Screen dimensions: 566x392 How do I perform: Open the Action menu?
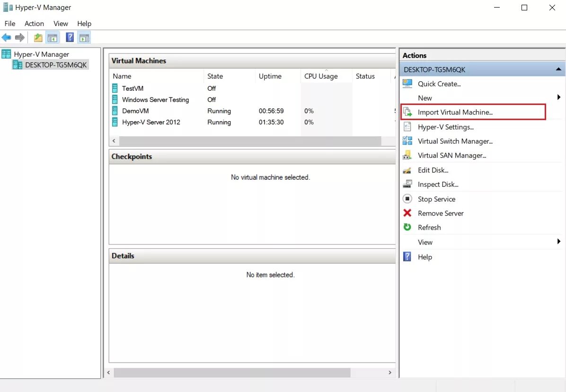[x=34, y=24]
